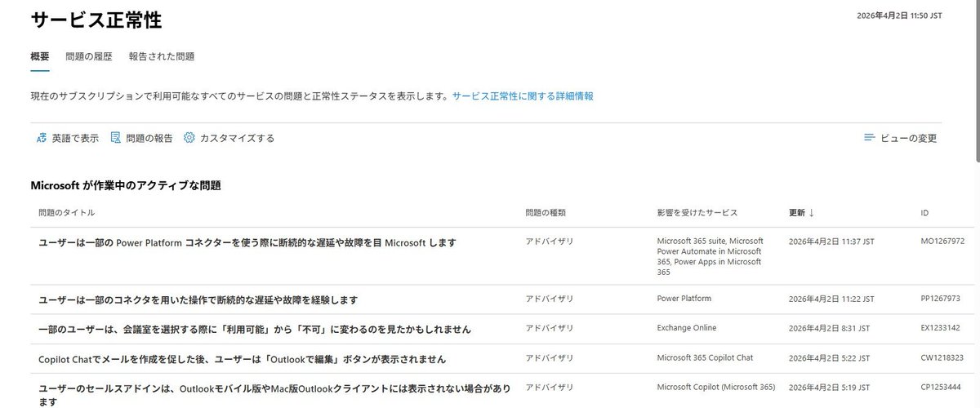This screenshot has width=980, height=408.
Task: Click the page timestamp 2026年4月2日 11:50 JST
Action: coord(899,16)
